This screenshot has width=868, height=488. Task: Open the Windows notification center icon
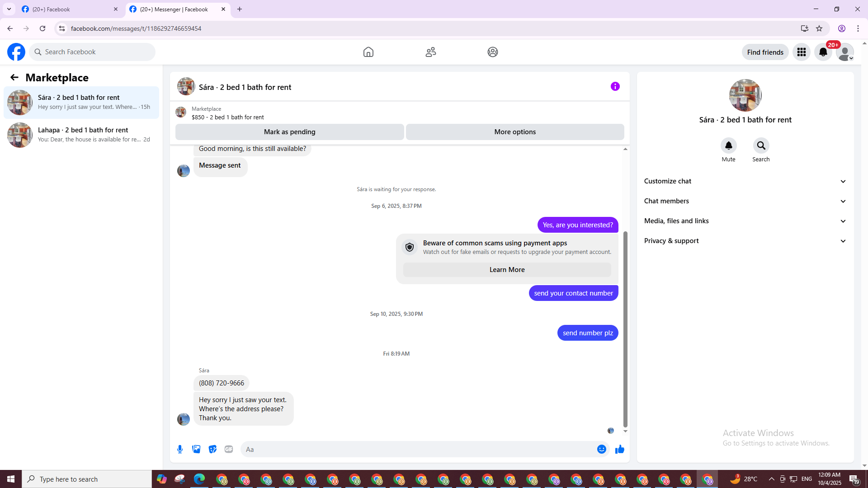click(854, 479)
